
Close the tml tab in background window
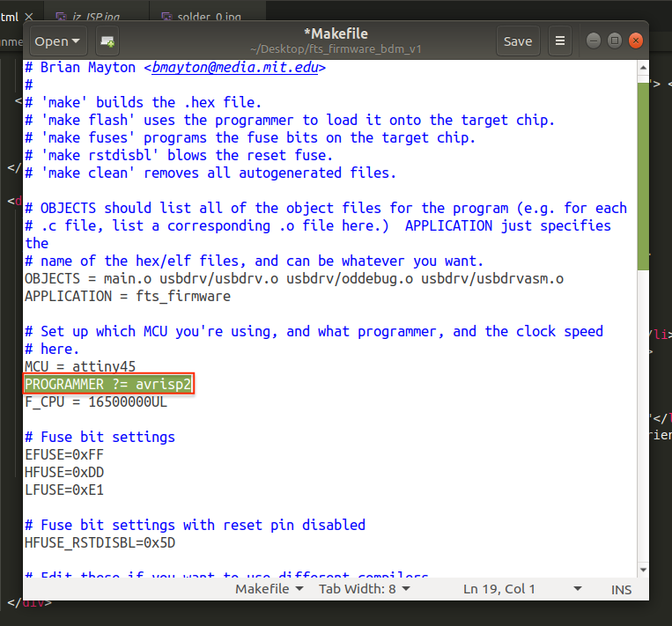(x=29, y=17)
